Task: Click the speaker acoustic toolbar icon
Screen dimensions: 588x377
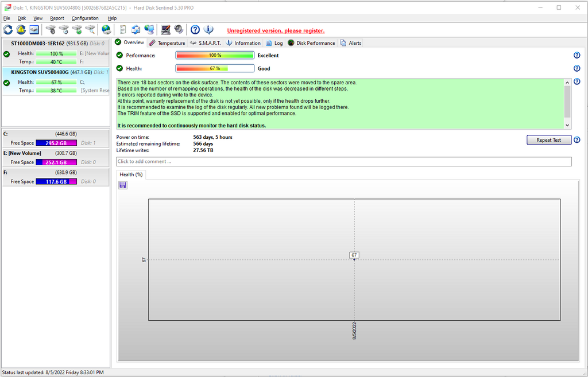Action: coord(179,30)
